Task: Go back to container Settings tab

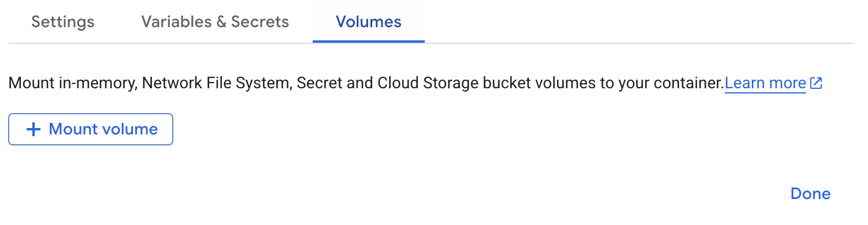Action: pyautogui.click(x=63, y=22)
